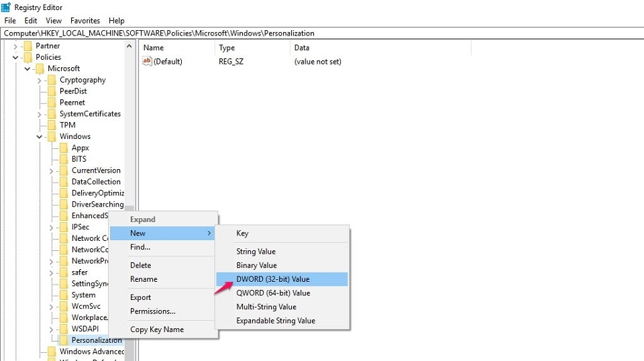Image resolution: width=644 pixels, height=361 pixels.
Task: Click the REG_SZ type cell
Action: point(231,62)
